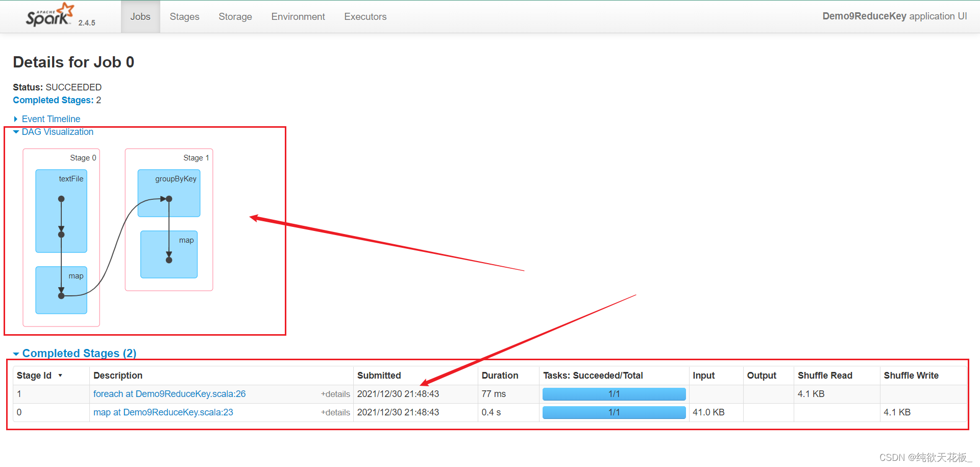Click the Status: SUCCEEDED text
This screenshot has height=467, width=980.
coord(57,87)
